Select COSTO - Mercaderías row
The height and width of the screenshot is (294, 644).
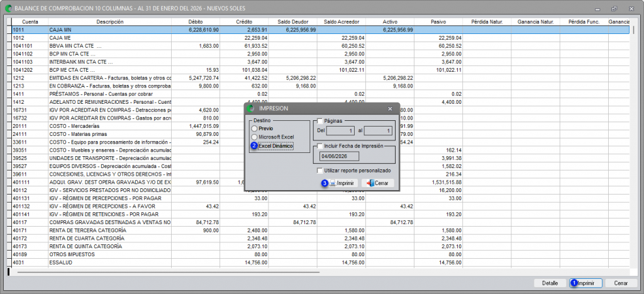coord(320,127)
